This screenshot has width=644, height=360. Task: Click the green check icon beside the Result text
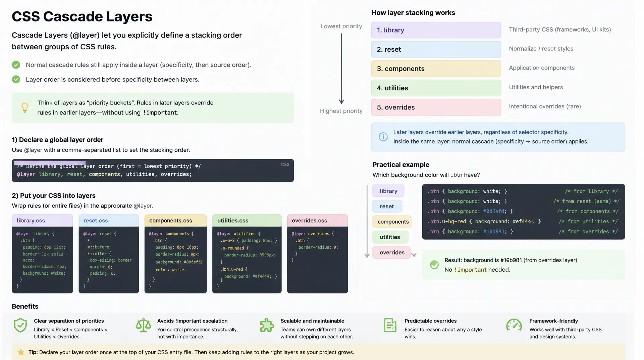[x=434, y=265]
